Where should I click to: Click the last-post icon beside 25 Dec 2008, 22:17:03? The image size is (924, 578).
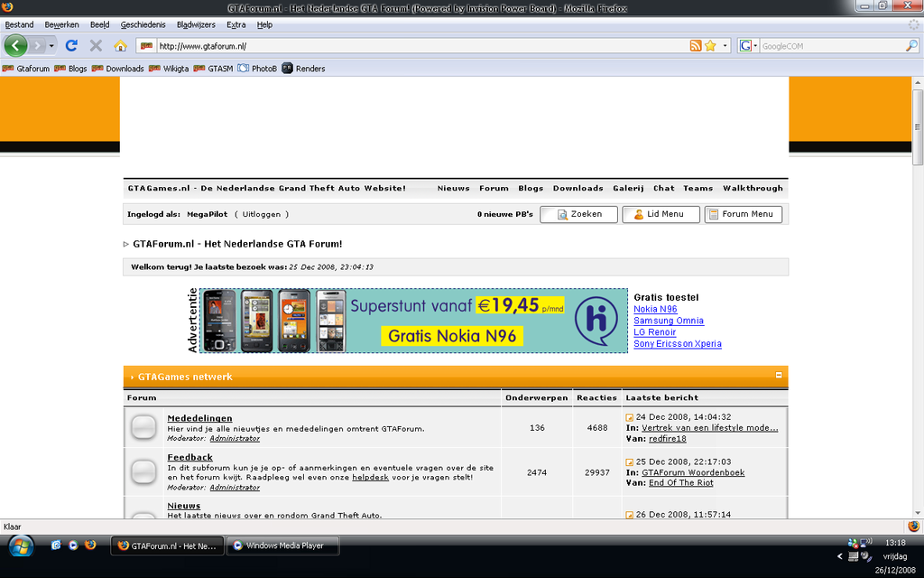[629, 462]
